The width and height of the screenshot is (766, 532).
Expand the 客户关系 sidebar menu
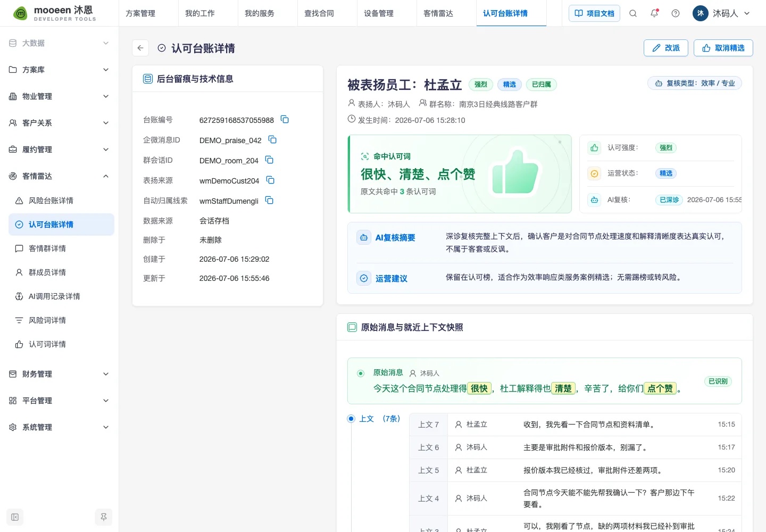(59, 123)
